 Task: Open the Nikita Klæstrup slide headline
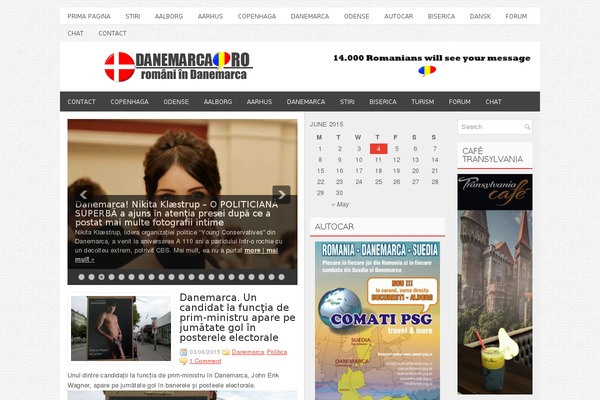pos(176,213)
